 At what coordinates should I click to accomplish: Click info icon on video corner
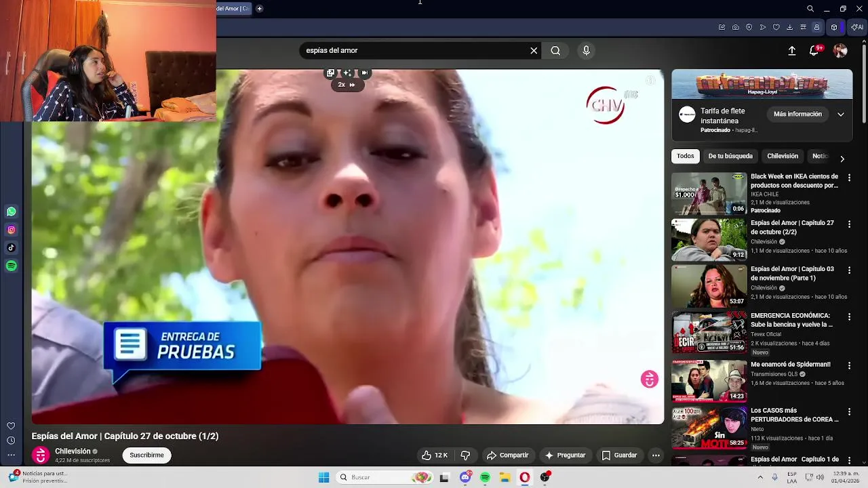point(650,81)
